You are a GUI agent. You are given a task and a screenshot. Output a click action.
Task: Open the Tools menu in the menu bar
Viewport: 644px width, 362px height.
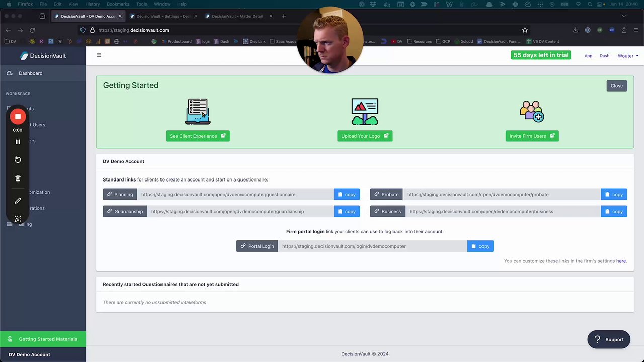pyautogui.click(x=142, y=4)
